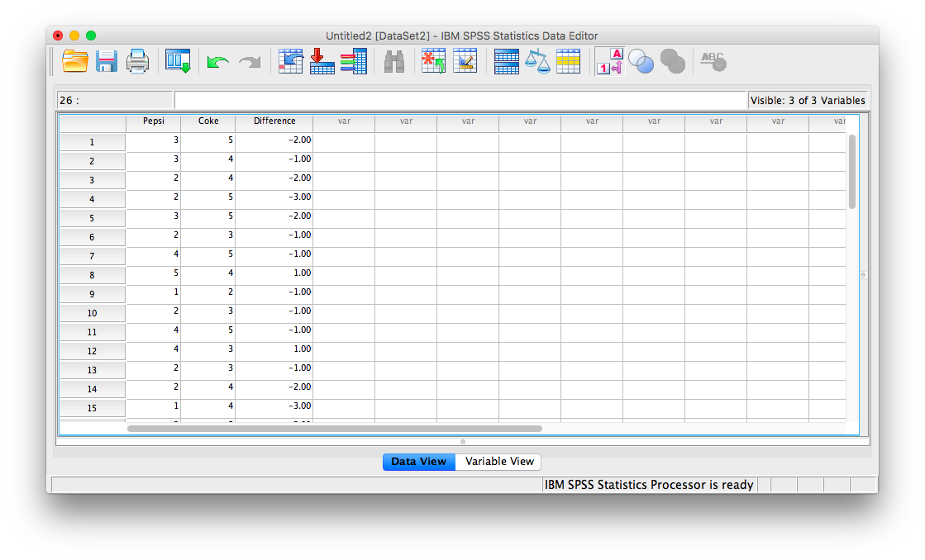Click the Print icon in the toolbar
Image resolution: width=925 pixels, height=560 pixels.
coord(137,62)
